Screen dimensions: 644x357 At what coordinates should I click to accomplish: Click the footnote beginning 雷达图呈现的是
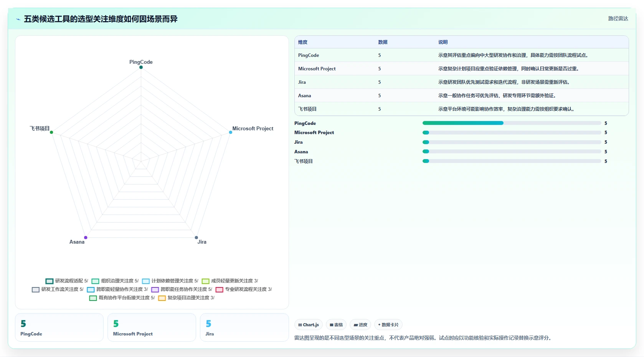423,338
